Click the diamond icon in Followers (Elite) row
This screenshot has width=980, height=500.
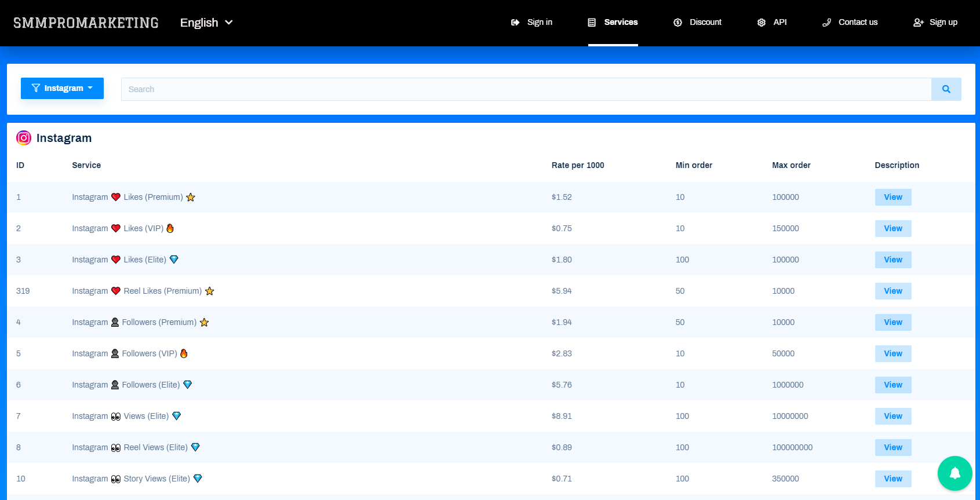188,385
